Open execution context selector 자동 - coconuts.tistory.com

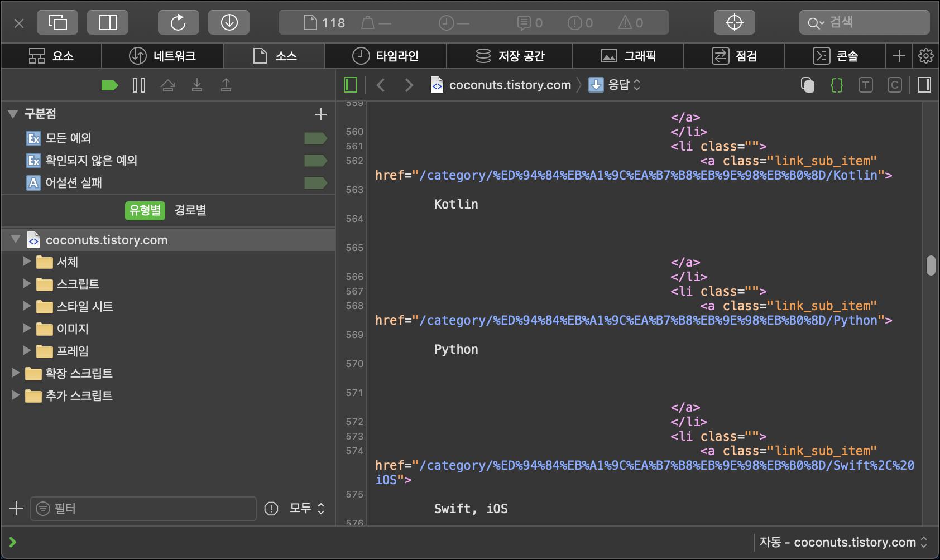843,542
